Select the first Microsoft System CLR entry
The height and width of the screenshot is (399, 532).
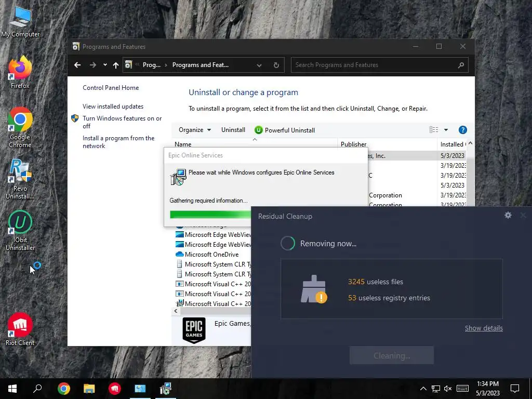(212, 264)
